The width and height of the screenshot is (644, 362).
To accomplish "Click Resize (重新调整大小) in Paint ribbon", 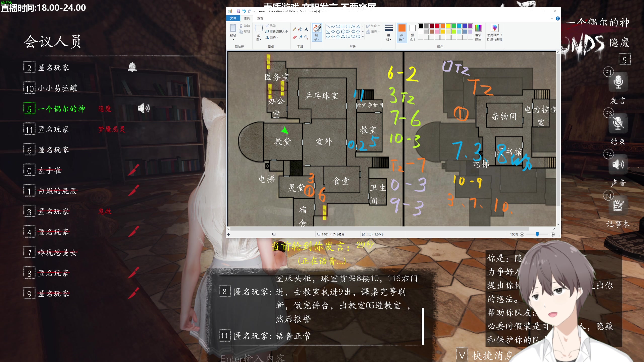I will 277,31.
